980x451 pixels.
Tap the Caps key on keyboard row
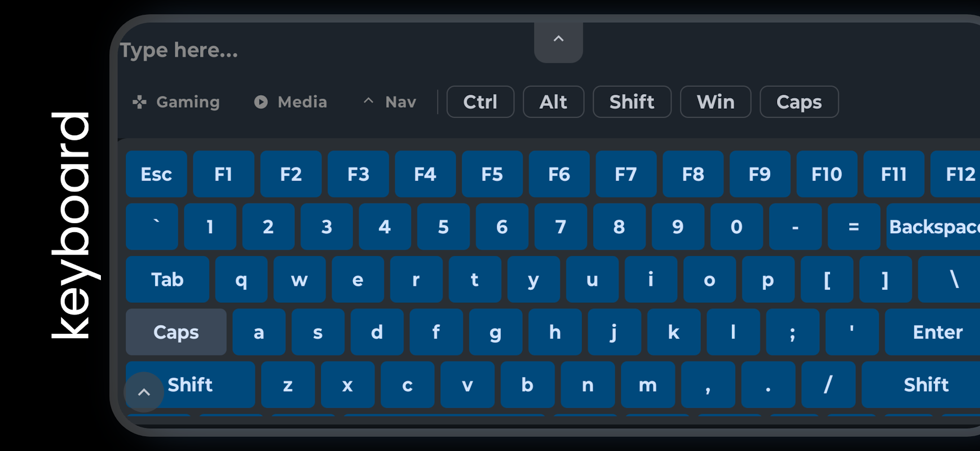click(176, 332)
